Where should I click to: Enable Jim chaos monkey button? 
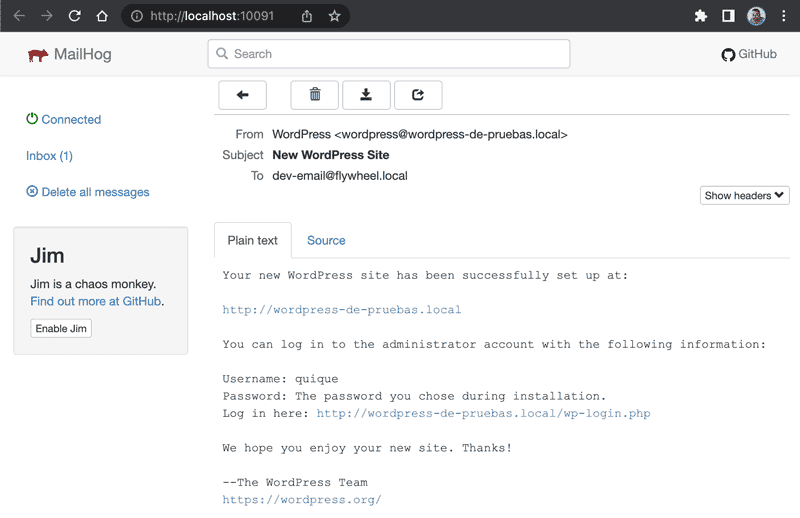pos(61,328)
